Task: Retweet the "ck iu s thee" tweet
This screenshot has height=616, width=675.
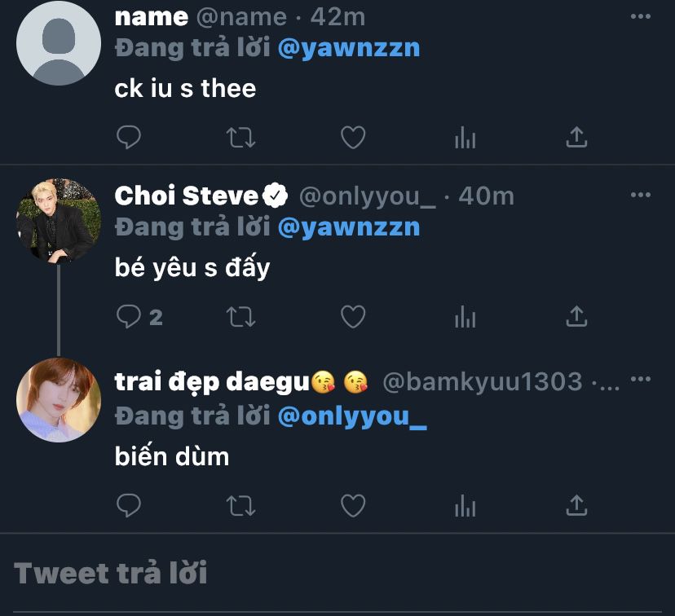Action: pos(240,137)
